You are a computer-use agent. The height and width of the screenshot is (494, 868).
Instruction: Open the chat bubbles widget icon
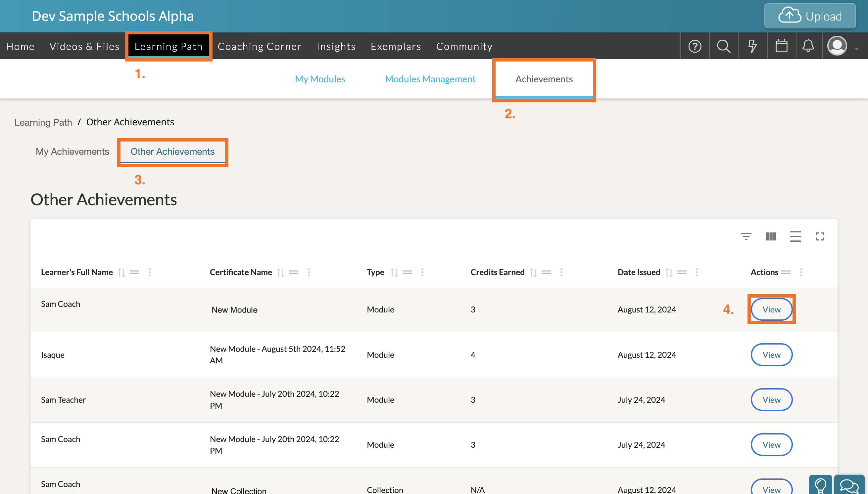[x=849, y=486]
